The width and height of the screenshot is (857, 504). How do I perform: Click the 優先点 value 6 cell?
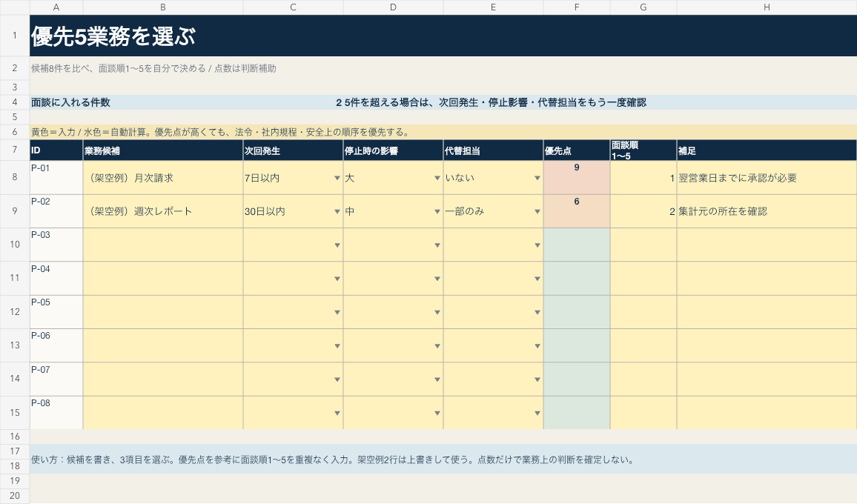point(577,211)
